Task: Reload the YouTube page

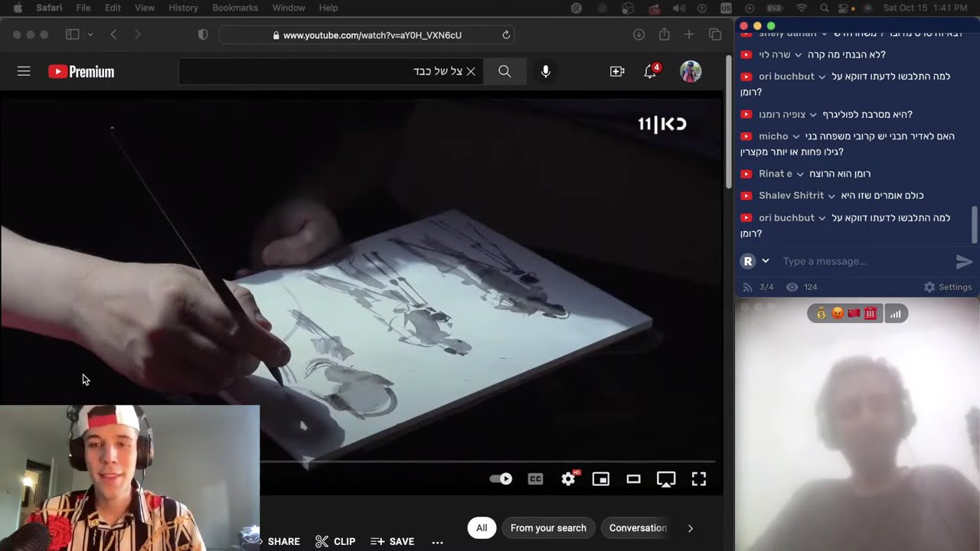Action: click(x=506, y=35)
